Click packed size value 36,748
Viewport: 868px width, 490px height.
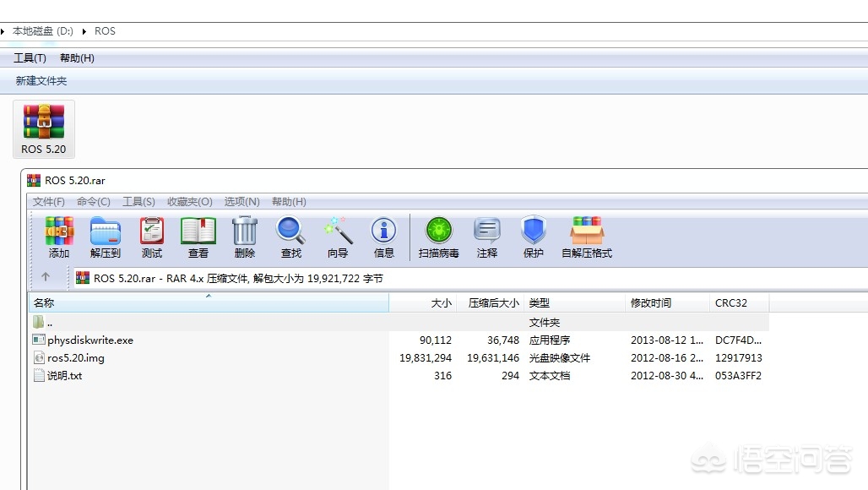[503, 340]
